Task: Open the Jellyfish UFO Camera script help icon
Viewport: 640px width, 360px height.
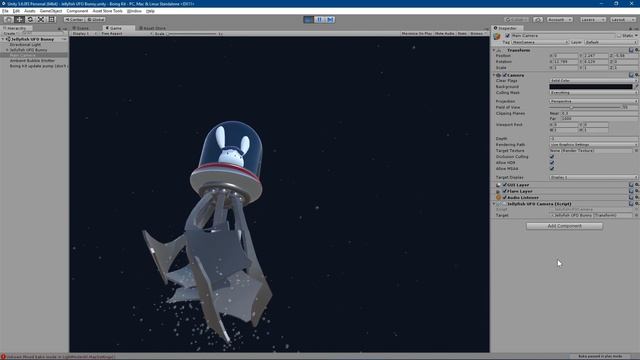Action: (x=631, y=204)
